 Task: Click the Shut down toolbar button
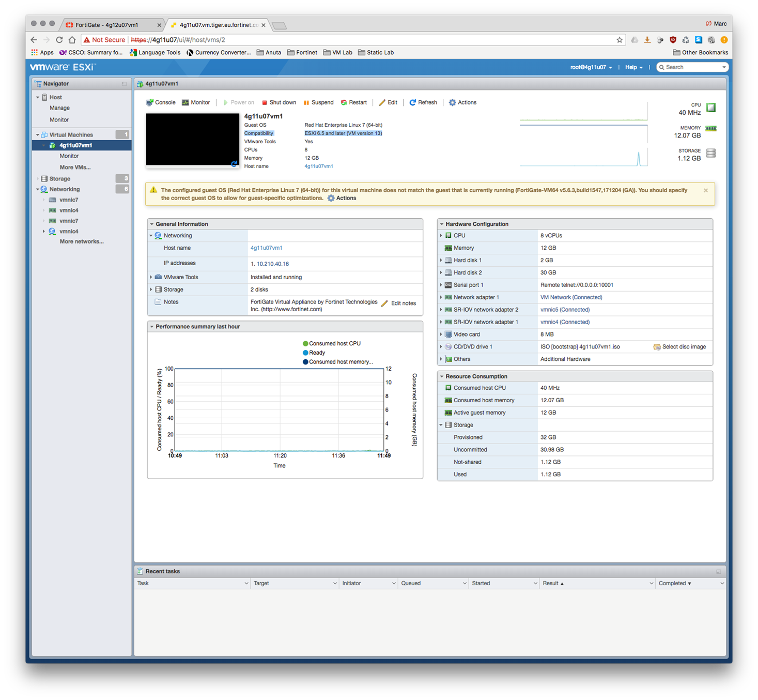[279, 102]
